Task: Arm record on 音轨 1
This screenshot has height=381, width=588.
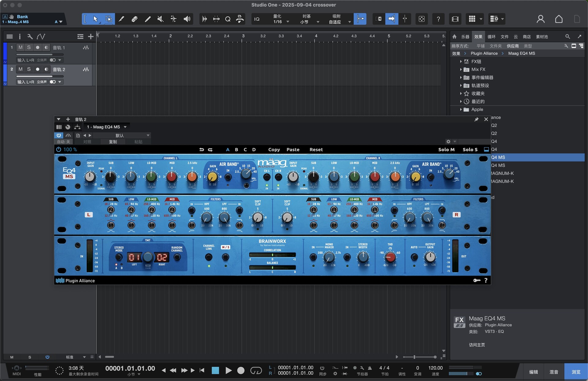Action: pyautogui.click(x=38, y=47)
